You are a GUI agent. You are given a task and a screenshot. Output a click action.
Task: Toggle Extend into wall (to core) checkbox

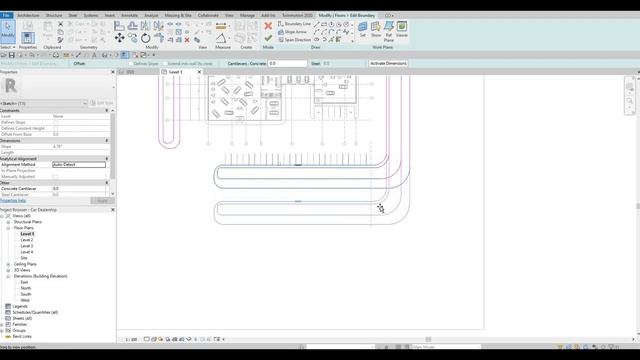click(x=165, y=64)
